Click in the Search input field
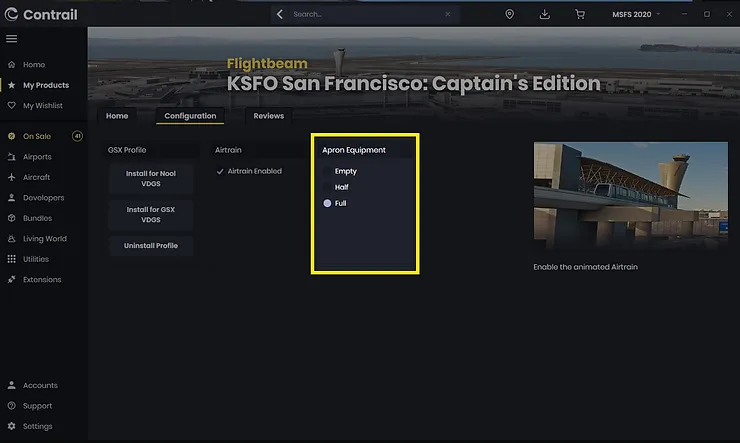 tap(367, 14)
